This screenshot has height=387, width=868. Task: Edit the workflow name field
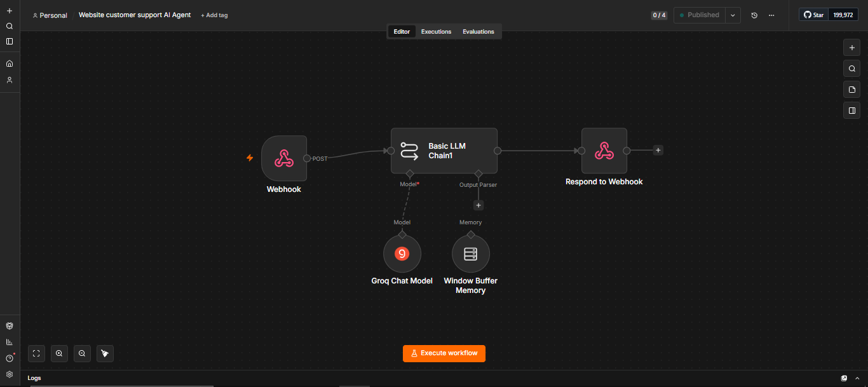click(x=135, y=15)
